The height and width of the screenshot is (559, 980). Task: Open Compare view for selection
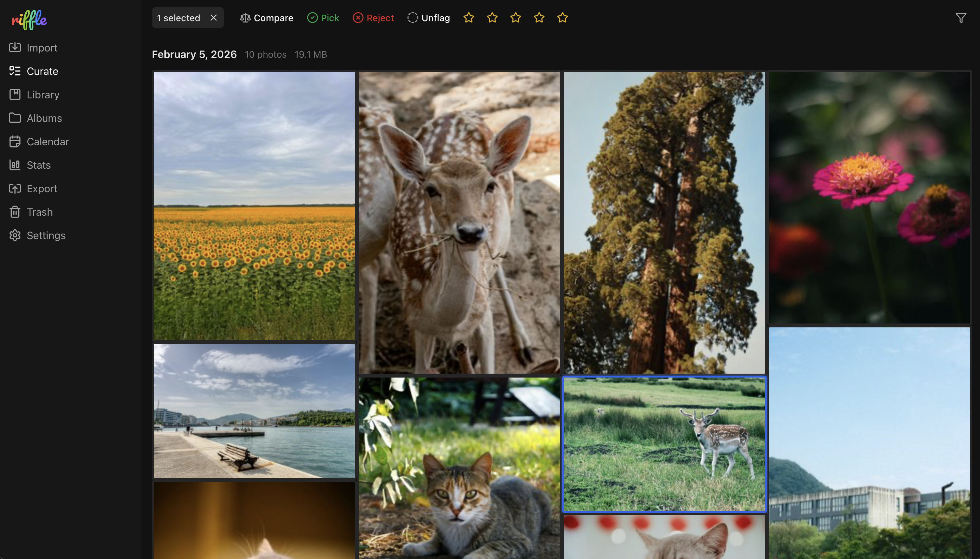coord(266,18)
